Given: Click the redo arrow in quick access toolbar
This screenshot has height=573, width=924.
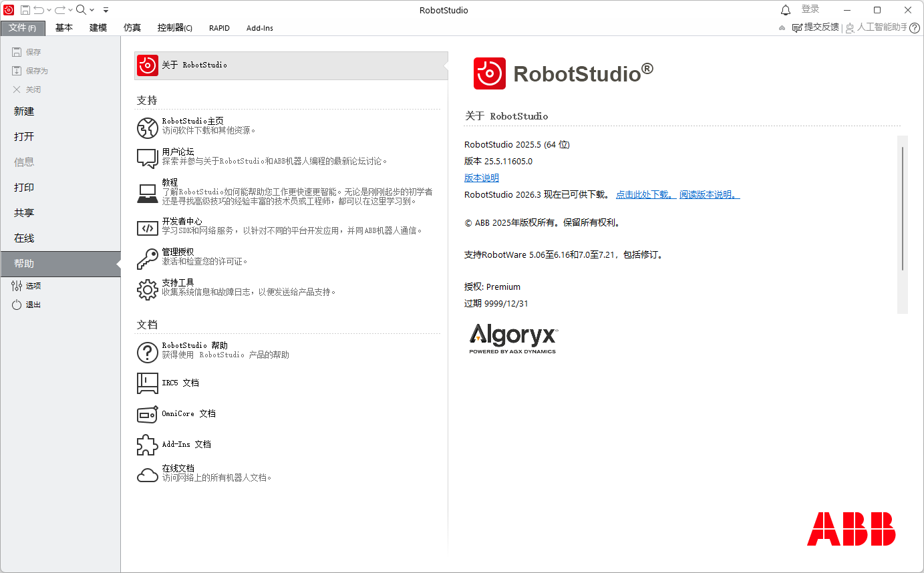Looking at the screenshot, I should 60,9.
